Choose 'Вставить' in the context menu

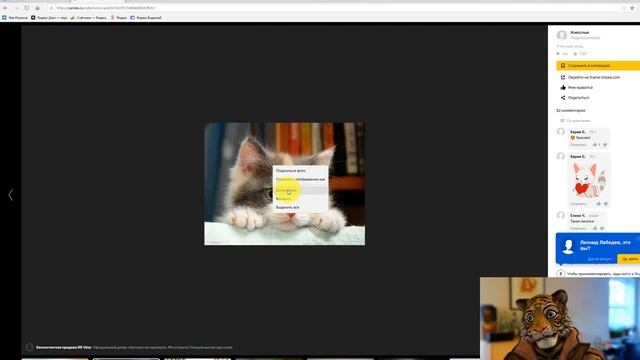click(300, 199)
